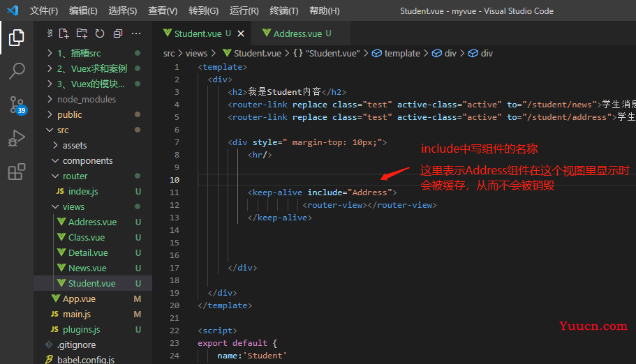Click the Vue icon beside App.vue

click(56, 298)
